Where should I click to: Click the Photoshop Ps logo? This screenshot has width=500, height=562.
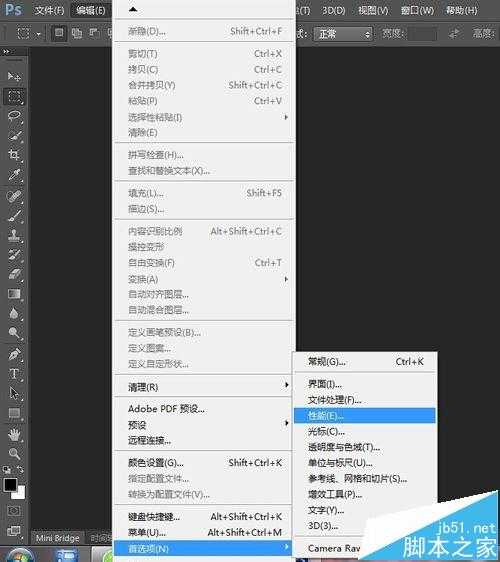point(13,10)
